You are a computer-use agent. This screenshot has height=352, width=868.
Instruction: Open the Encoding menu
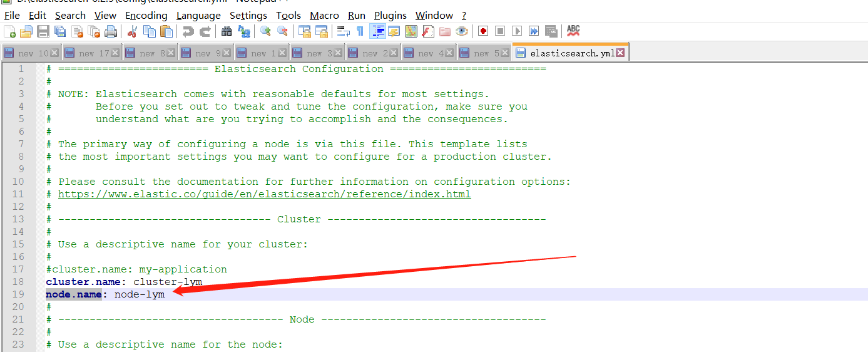pyautogui.click(x=146, y=15)
